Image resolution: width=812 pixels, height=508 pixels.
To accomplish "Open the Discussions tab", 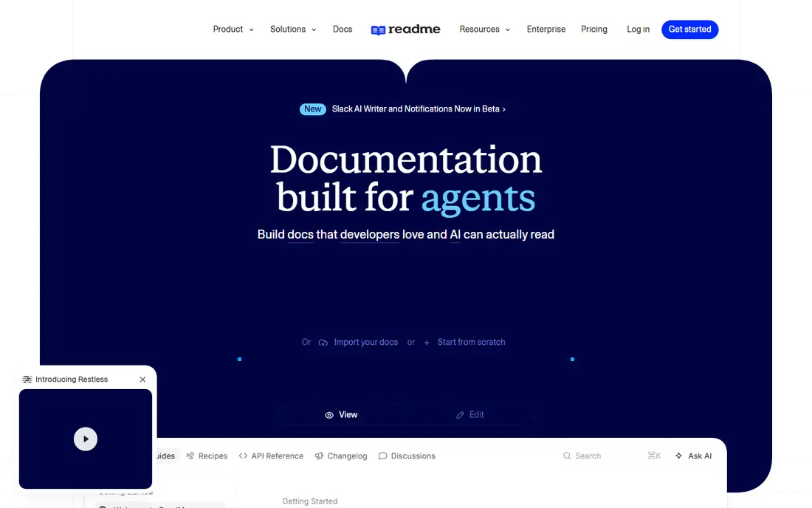I will (x=407, y=456).
